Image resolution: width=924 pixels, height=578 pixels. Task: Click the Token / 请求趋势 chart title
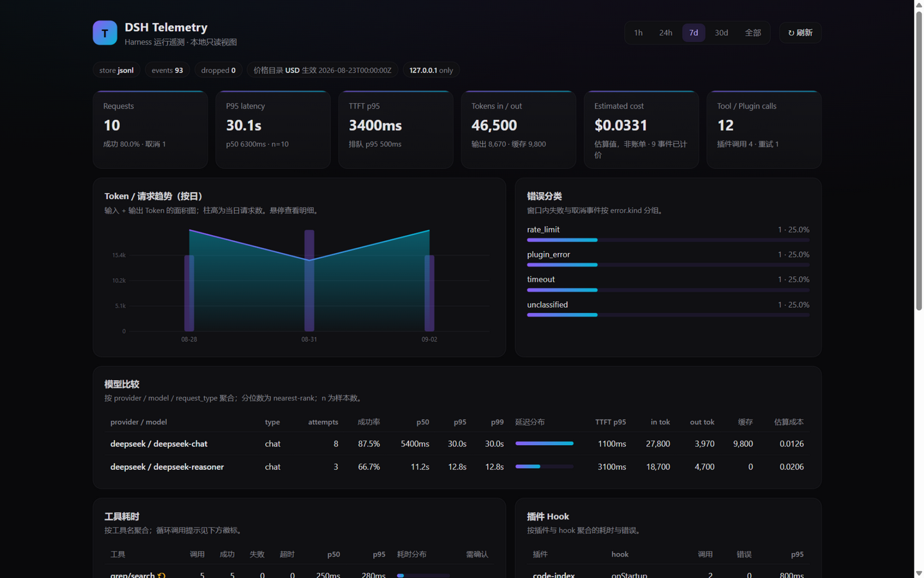153,196
